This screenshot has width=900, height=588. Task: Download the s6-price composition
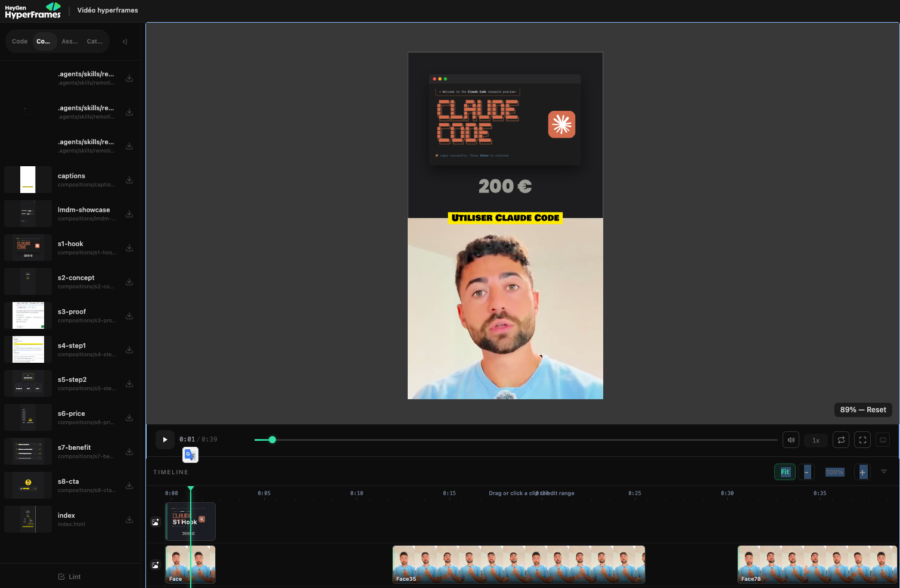129,418
